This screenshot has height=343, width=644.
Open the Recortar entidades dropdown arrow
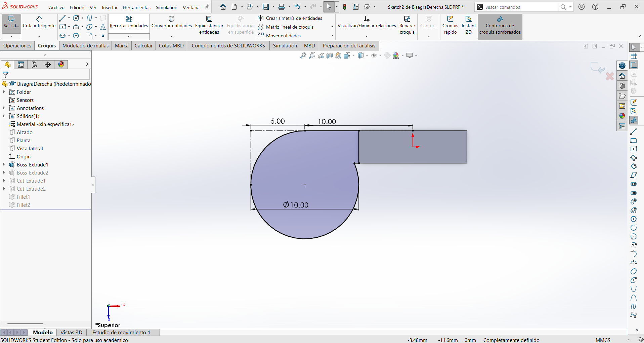coord(129,36)
